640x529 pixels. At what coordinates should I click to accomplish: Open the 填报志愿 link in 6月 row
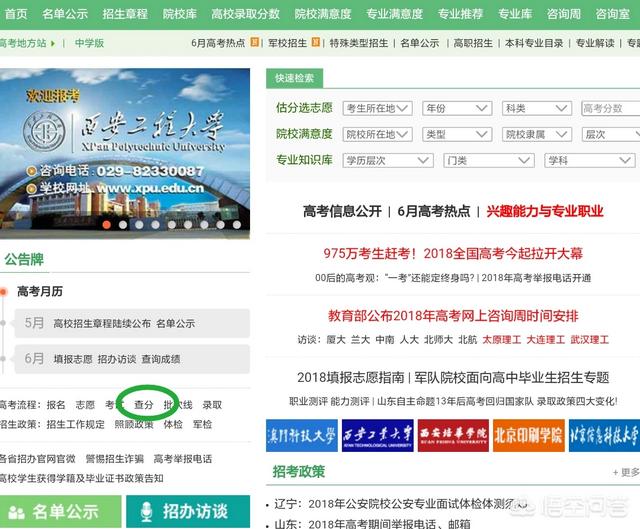pos(73,359)
